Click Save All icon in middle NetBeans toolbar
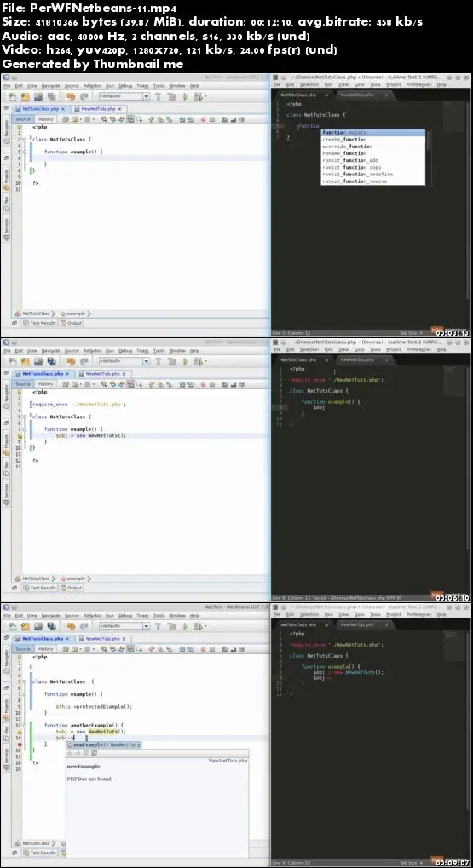 point(51,361)
